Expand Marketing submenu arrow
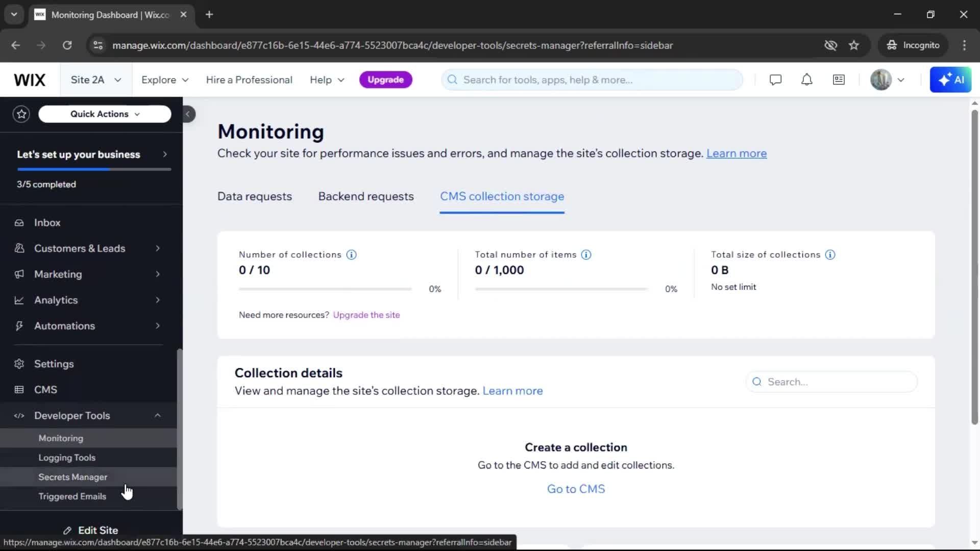This screenshot has width=980, height=551. pyautogui.click(x=158, y=274)
